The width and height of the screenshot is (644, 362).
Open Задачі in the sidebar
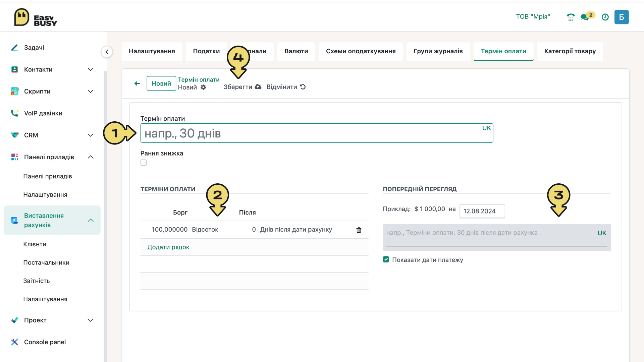click(34, 48)
